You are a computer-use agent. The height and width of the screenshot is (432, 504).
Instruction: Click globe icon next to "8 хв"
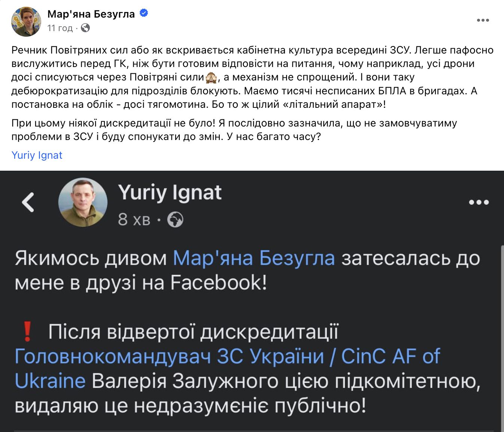175,219
